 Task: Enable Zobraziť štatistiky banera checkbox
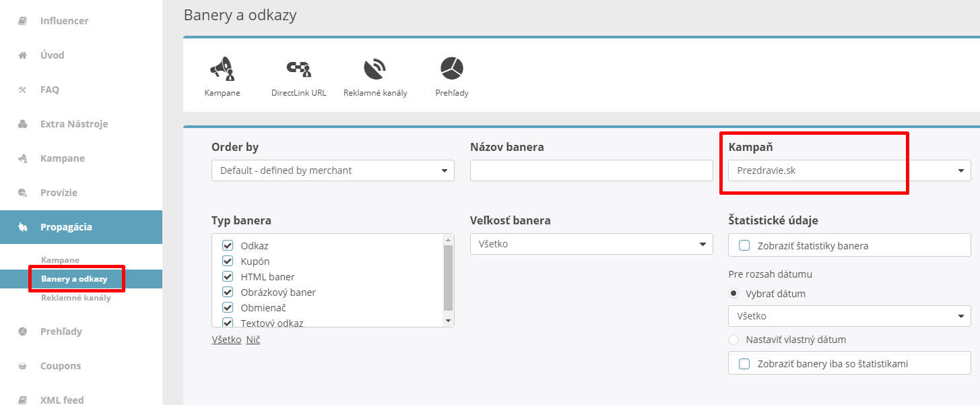click(x=744, y=245)
